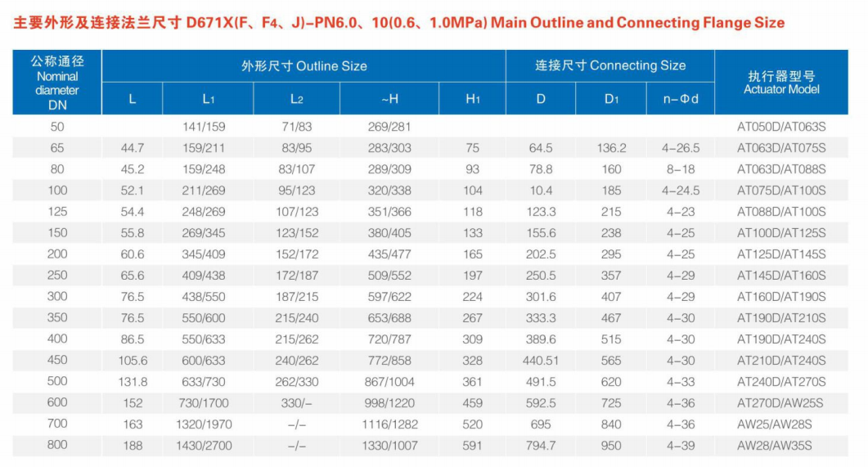Select the 998/1220 height cell

(x=389, y=403)
